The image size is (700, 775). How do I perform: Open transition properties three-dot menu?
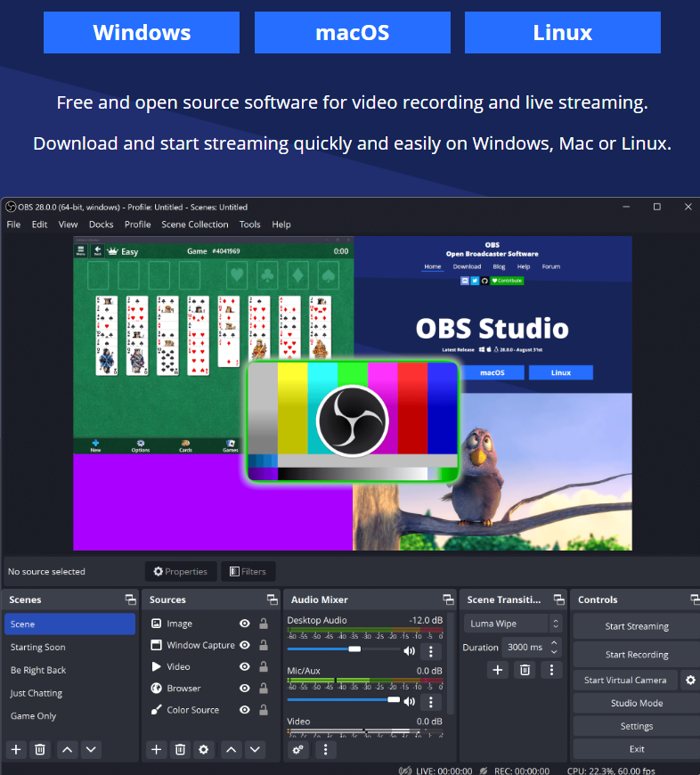(551, 670)
